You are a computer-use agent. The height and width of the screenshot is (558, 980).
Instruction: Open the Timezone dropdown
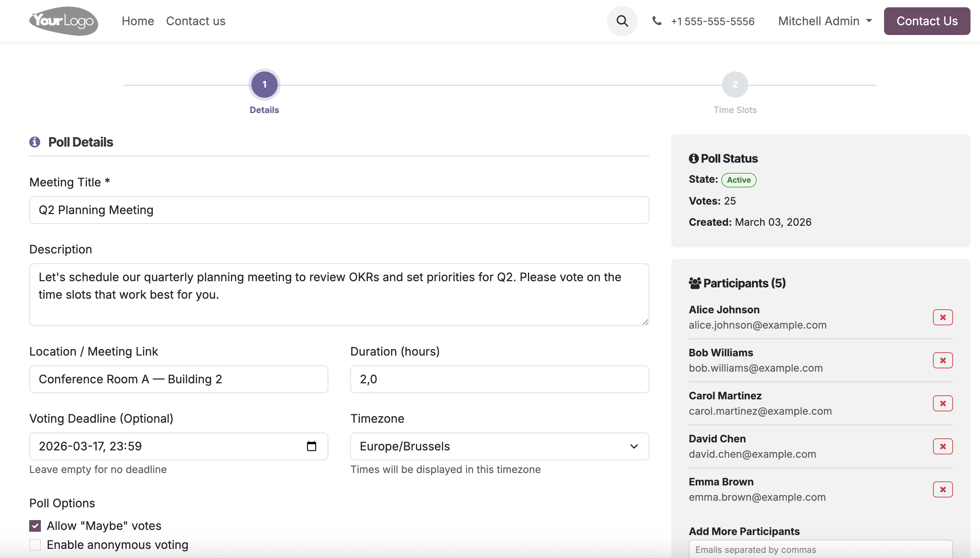[x=499, y=446]
